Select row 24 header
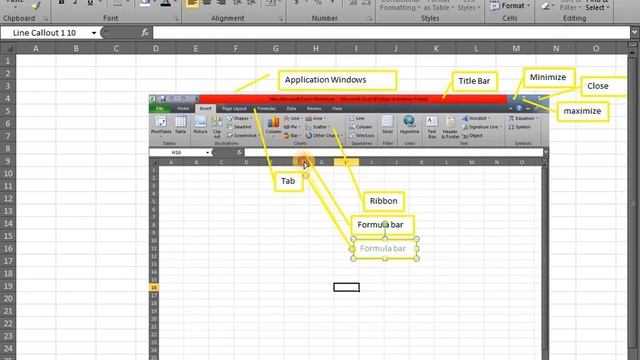 click(x=8, y=349)
